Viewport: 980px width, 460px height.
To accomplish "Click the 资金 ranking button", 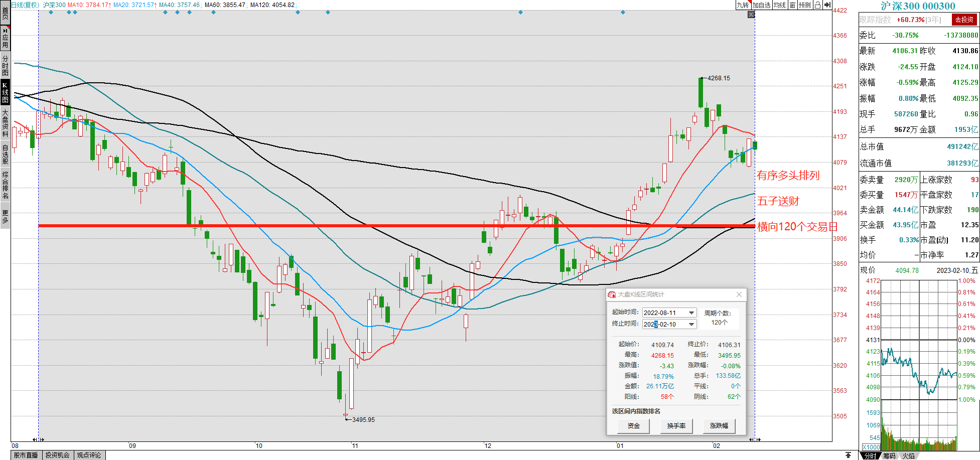I will (x=633, y=426).
